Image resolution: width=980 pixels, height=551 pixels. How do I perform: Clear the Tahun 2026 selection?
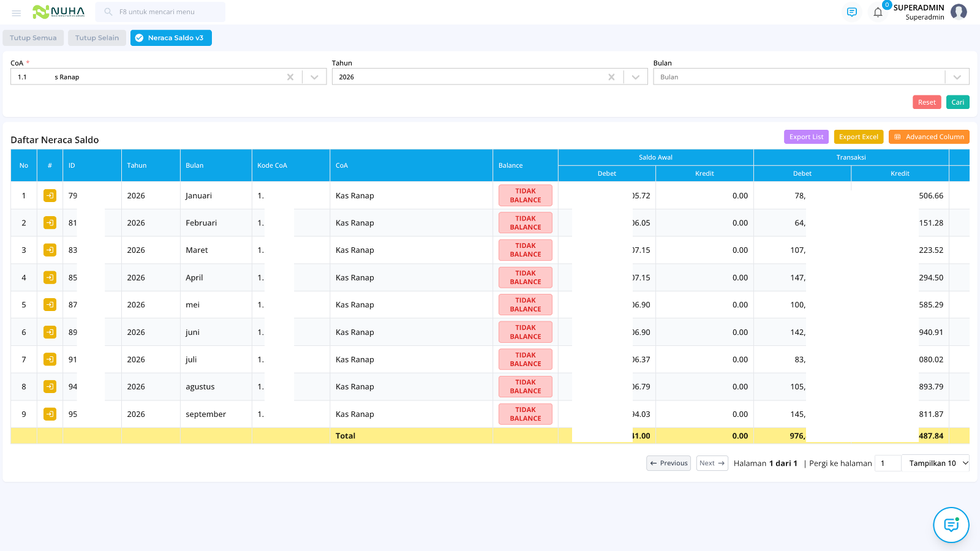[x=611, y=77]
